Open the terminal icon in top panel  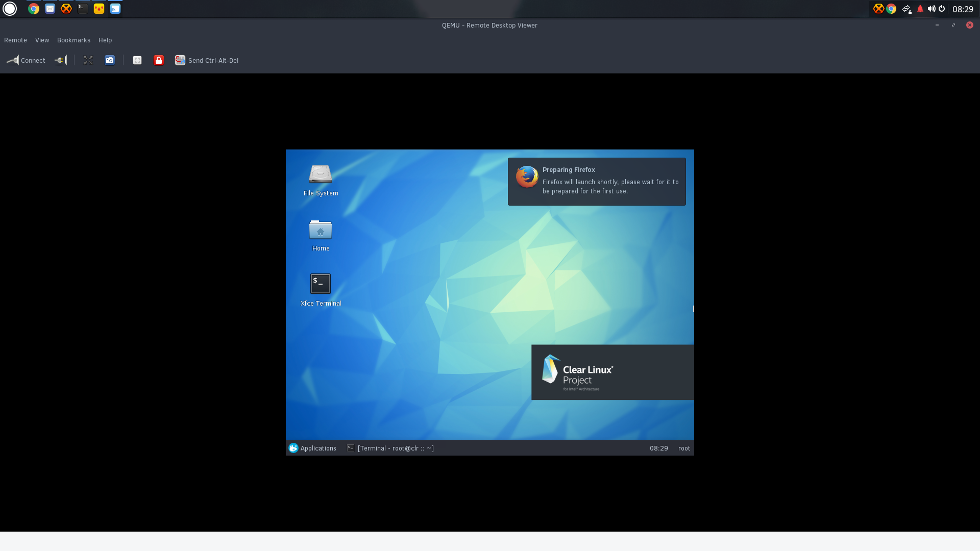(x=83, y=8)
